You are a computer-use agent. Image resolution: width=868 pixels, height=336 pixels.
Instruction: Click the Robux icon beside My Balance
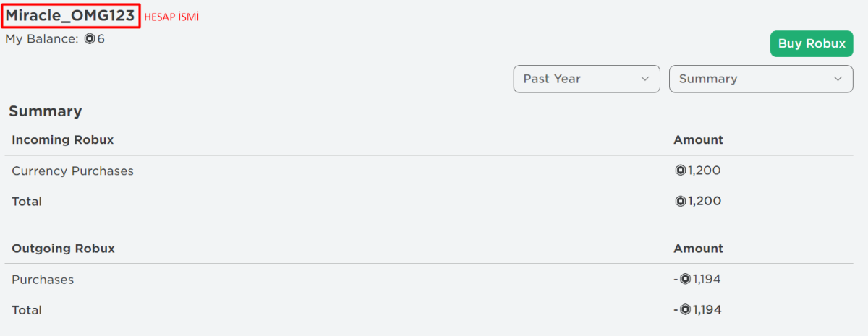point(90,39)
